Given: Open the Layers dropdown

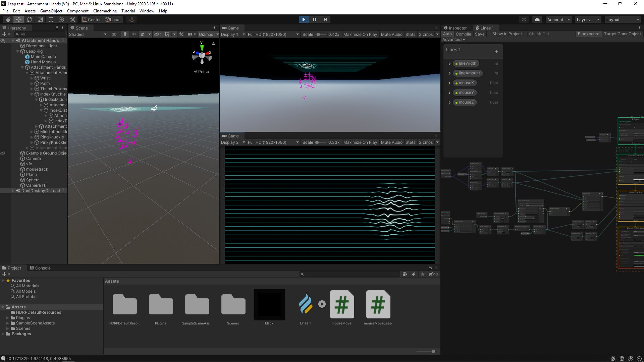Looking at the screenshot, I should point(588,19).
